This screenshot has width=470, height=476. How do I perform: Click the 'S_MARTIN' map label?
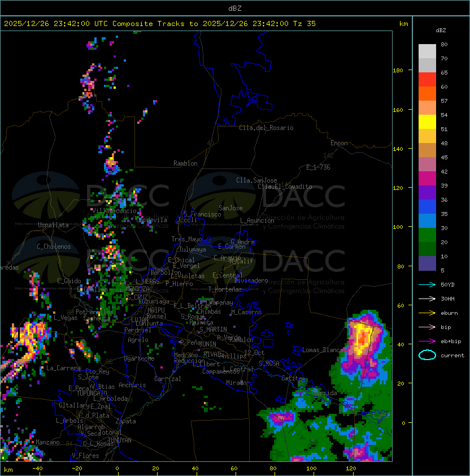pos(214,330)
